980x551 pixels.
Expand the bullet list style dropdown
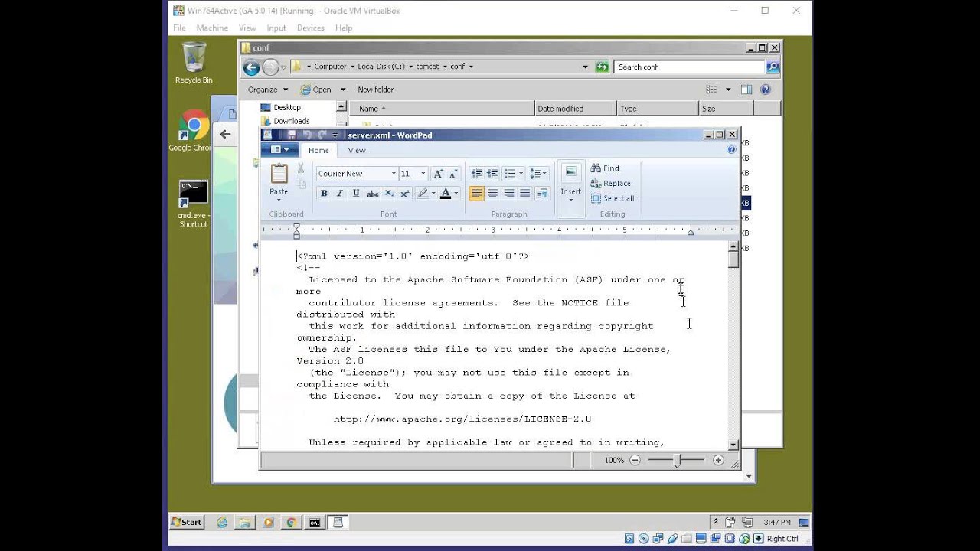click(521, 174)
